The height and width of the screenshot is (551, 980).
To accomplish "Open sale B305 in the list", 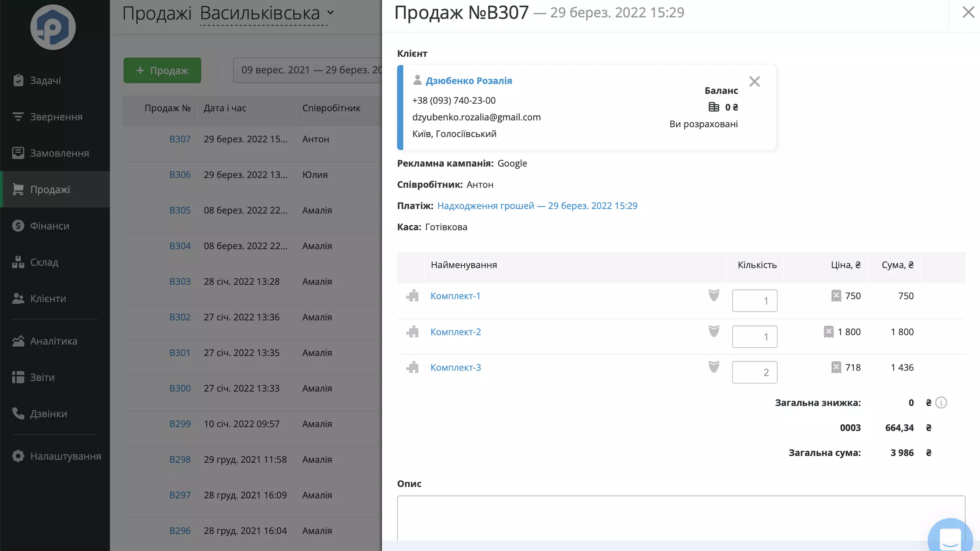I will point(180,210).
